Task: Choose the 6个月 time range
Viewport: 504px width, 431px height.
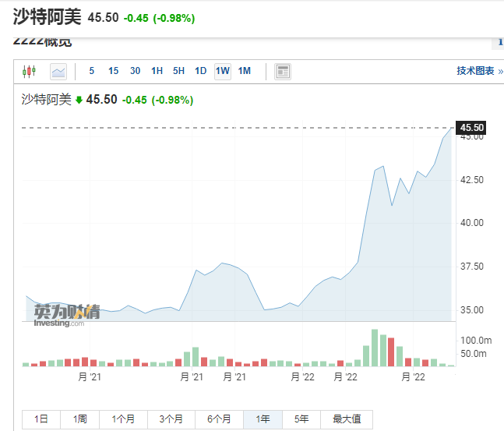Action: (x=219, y=419)
